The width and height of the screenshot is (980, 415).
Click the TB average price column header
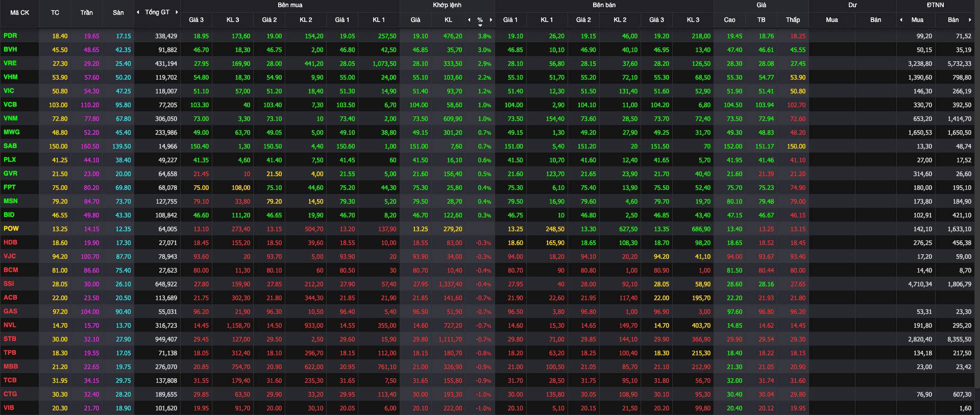(761, 20)
